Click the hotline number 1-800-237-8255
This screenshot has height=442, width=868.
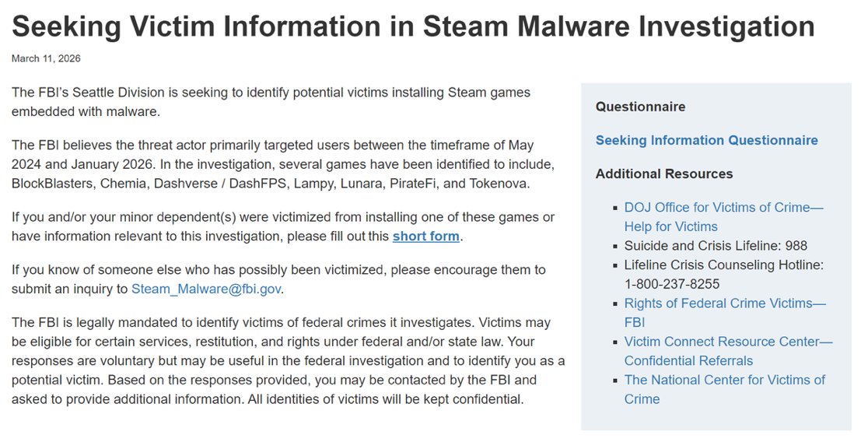click(671, 284)
